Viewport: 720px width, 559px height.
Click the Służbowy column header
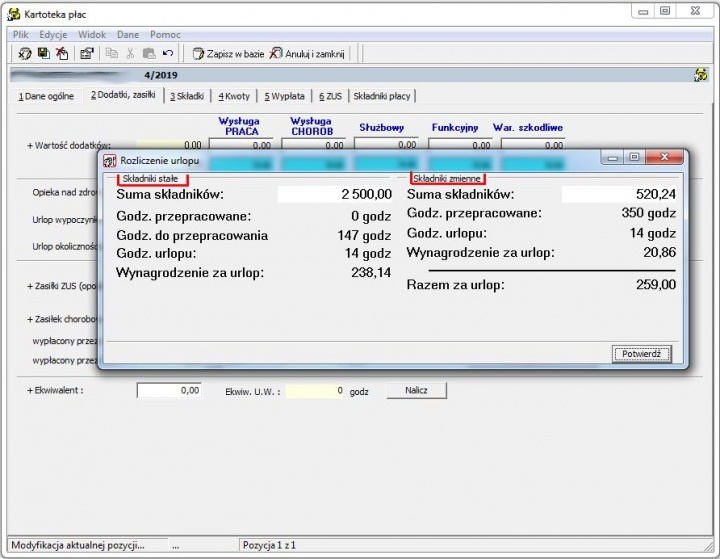click(x=382, y=128)
